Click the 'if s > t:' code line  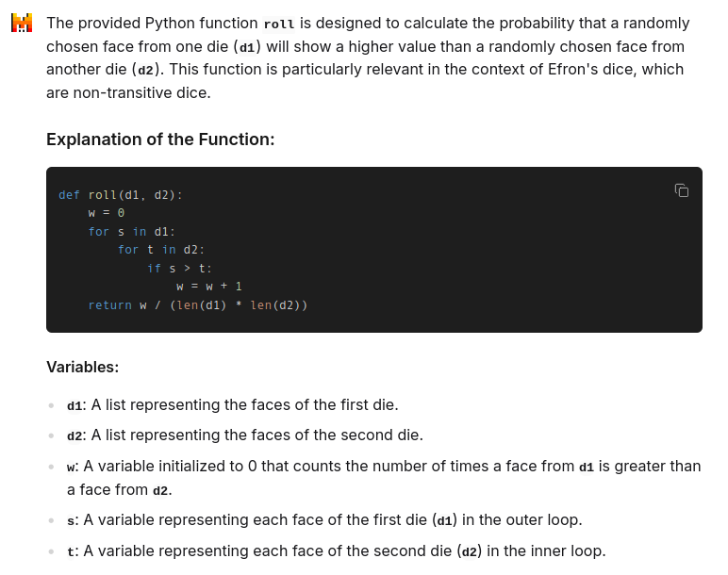179,269
